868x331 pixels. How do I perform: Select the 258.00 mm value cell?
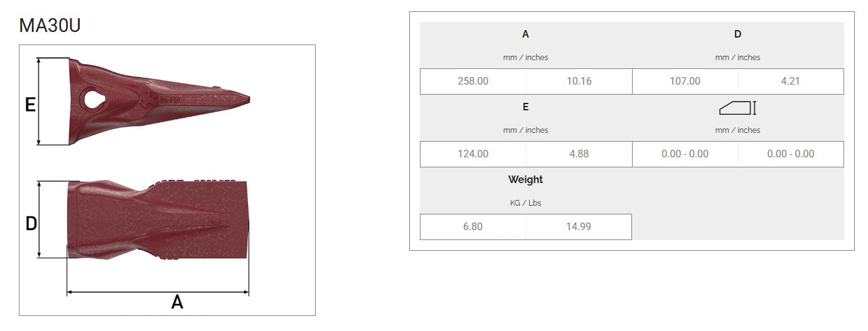(473, 81)
